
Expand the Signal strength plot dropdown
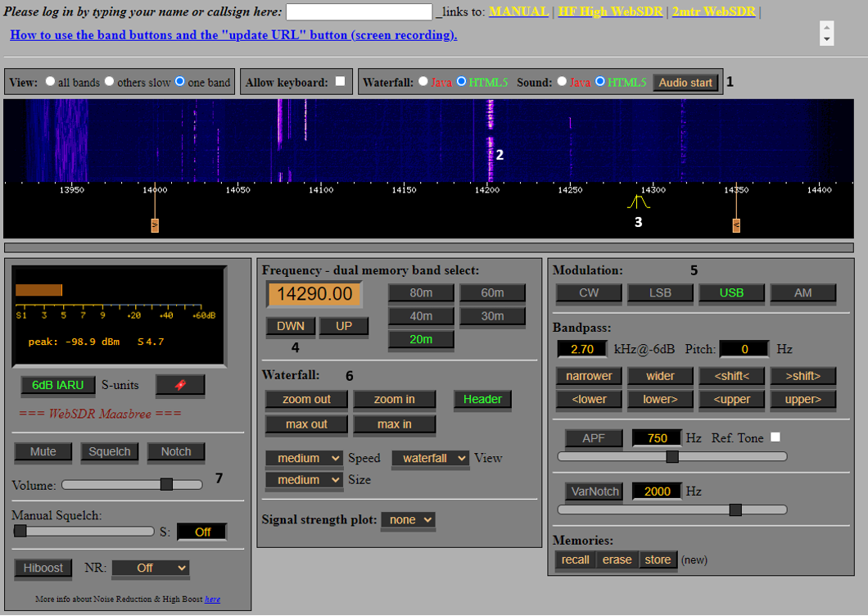click(408, 519)
